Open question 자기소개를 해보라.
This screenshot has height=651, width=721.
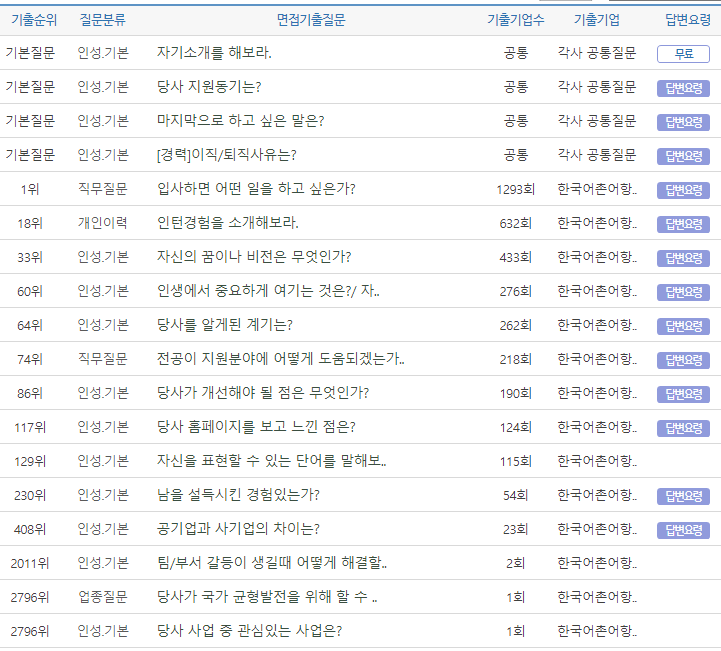pos(214,53)
